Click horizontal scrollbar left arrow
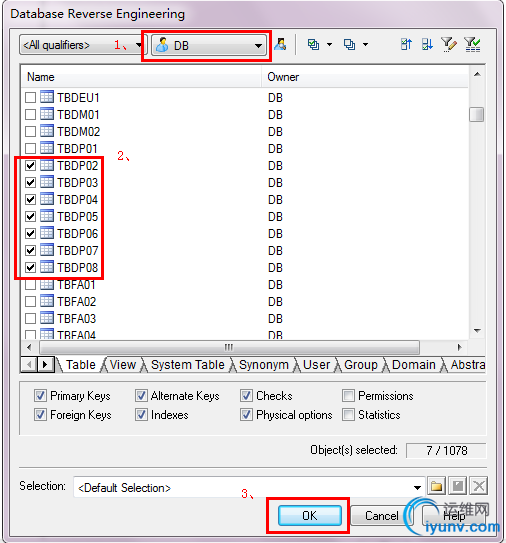This screenshot has height=543, width=506. click(x=29, y=347)
